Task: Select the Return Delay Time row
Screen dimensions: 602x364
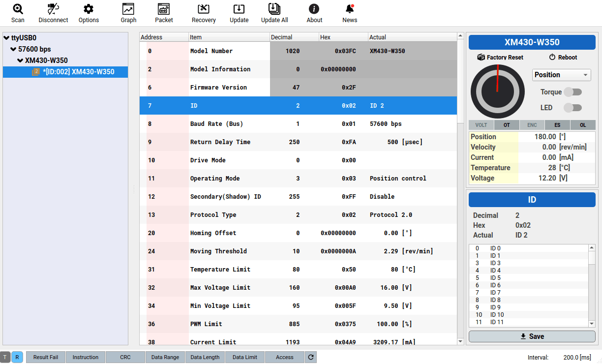Action: (x=298, y=142)
